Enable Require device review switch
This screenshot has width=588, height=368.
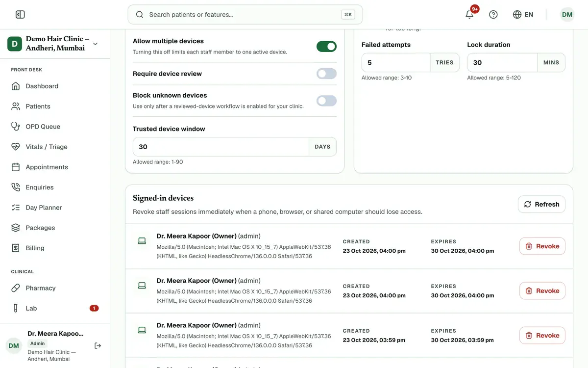click(x=326, y=74)
